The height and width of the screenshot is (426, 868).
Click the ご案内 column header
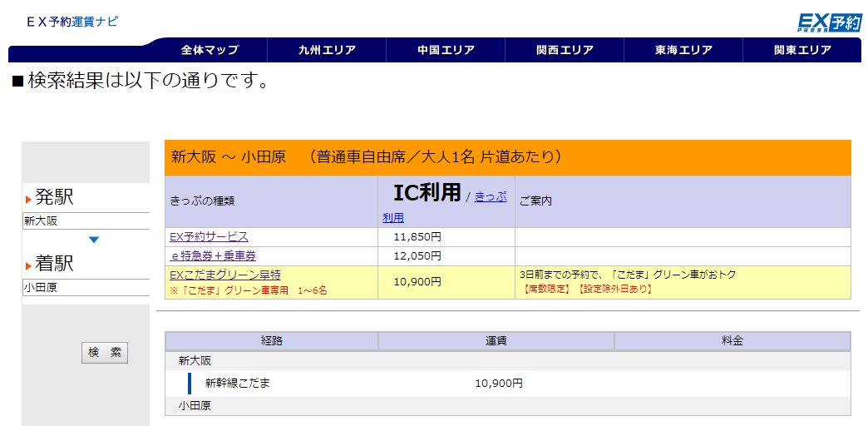(x=683, y=201)
